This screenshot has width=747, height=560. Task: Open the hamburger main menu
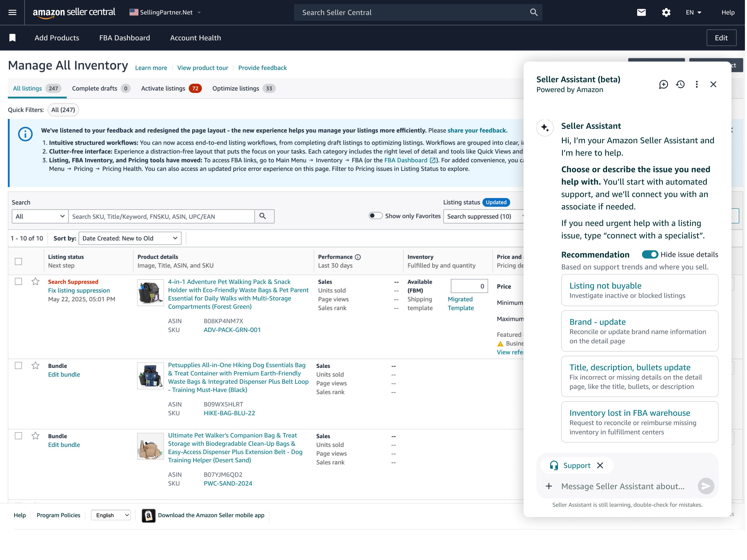pos(12,12)
